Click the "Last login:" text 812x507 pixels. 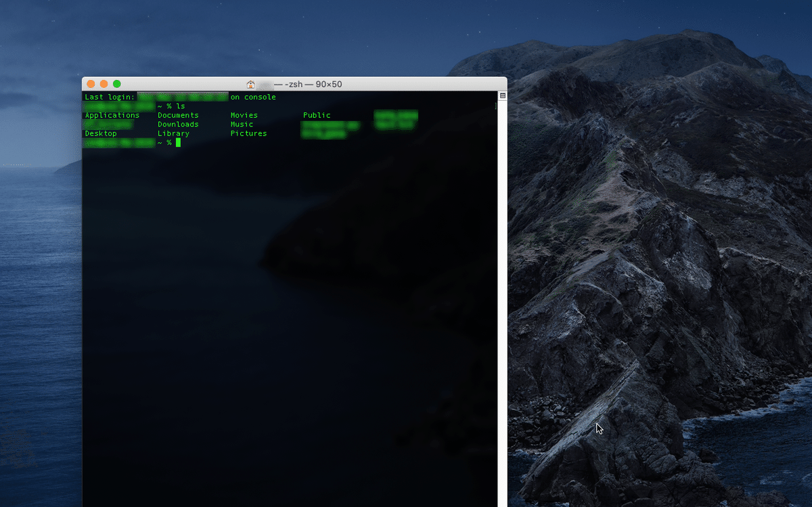(x=110, y=97)
